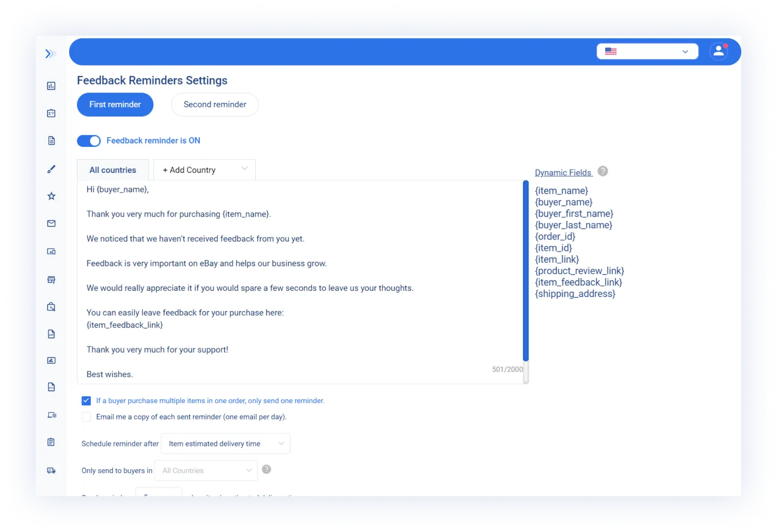Insert the {item_name} dynamic field

(561, 191)
